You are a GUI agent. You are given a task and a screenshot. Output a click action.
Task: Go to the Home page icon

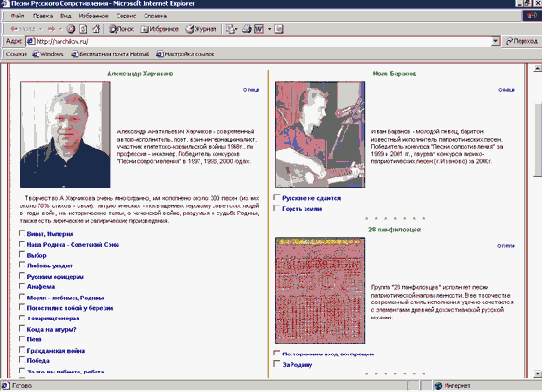(x=96, y=29)
